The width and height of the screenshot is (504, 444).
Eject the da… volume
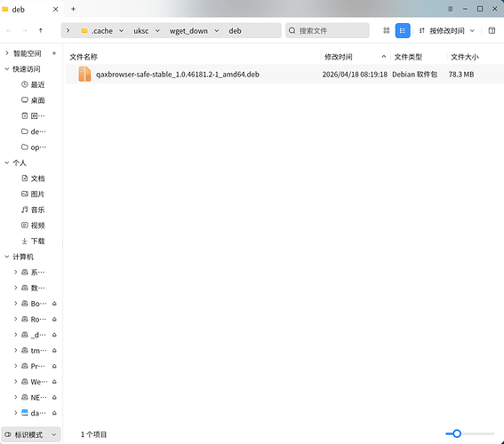click(54, 413)
